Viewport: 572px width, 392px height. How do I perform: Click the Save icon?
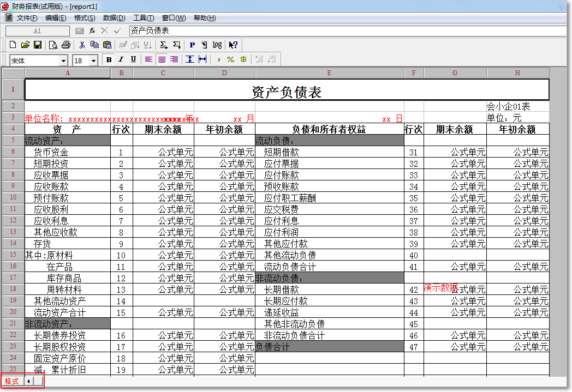(37, 45)
